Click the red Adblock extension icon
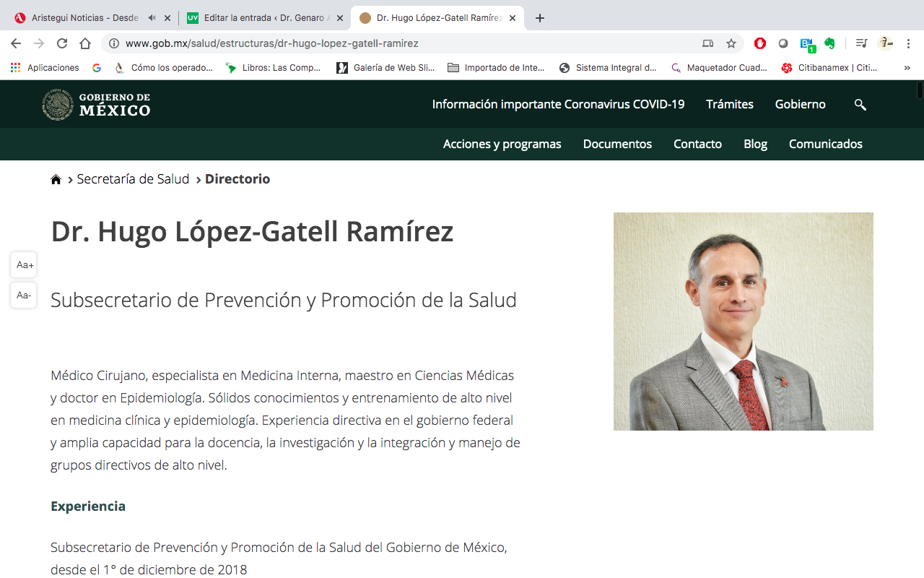The width and height of the screenshot is (924, 578). [760, 43]
